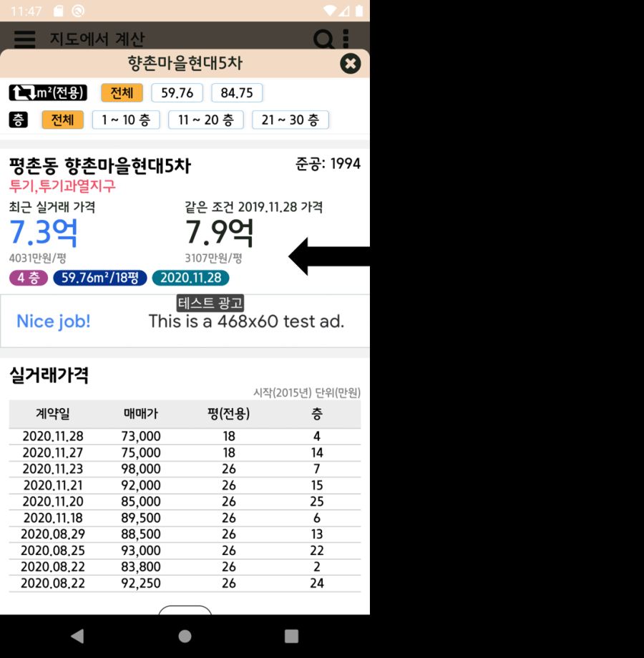This screenshot has width=644, height=658.
Task: Tap the m²(전용) area unit icon
Action: (47, 92)
